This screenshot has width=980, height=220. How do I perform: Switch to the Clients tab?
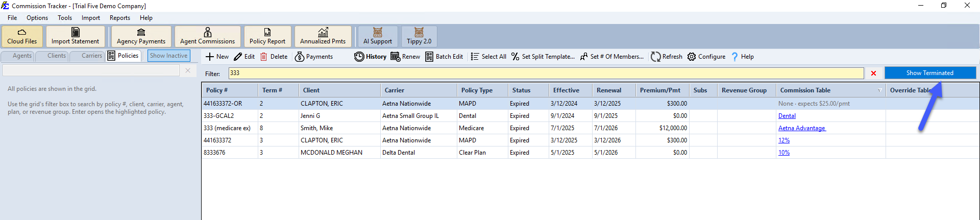(53, 56)
